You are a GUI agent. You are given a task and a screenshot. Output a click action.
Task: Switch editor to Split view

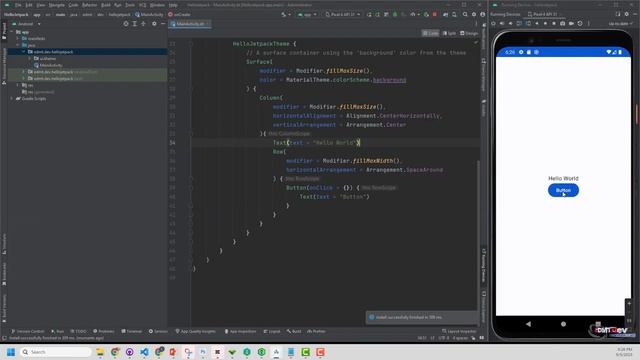[449, 33]
